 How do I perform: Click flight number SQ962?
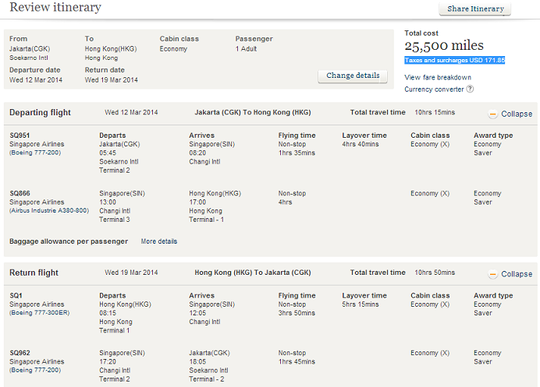pyautogui.click(x=20, y=353)
